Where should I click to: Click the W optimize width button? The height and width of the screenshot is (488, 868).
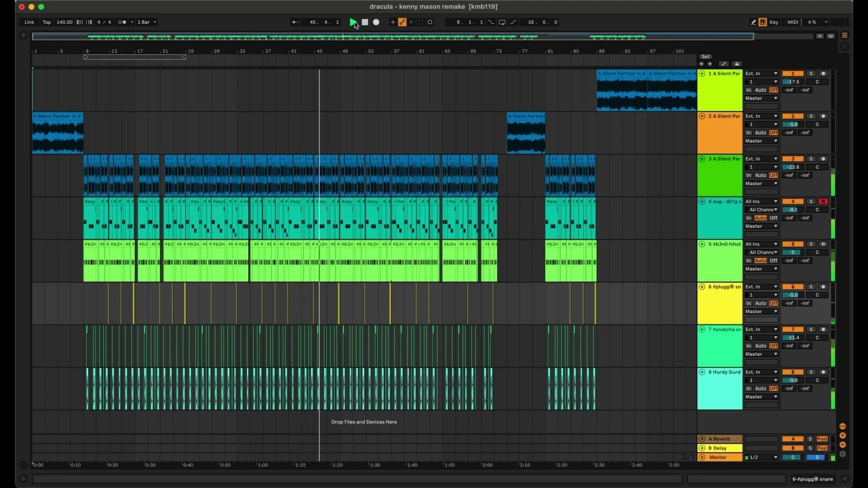click(831, 36)
